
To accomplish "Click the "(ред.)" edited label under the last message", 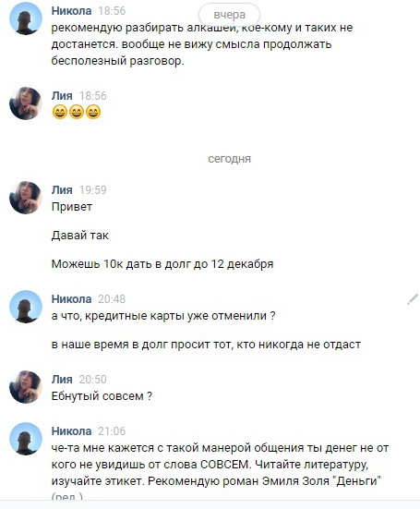I will click(67, 497).
